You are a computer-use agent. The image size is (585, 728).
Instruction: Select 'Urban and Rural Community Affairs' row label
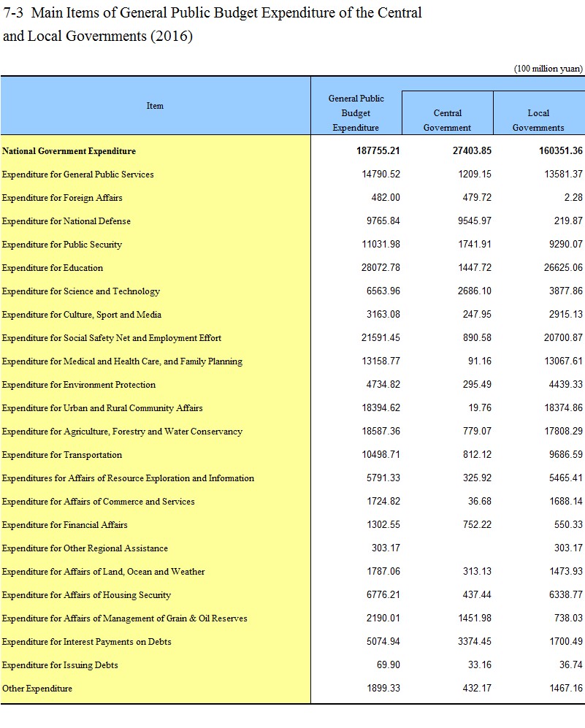coord(102,408)
